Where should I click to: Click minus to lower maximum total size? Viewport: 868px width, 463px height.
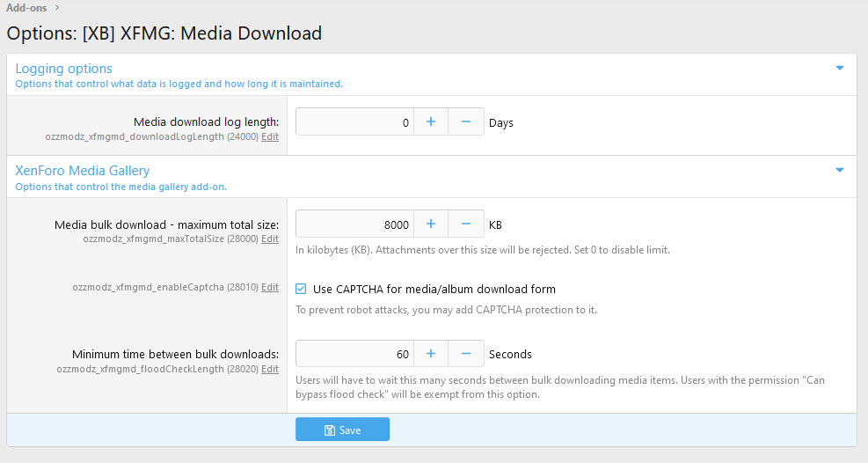click(466, 224)
